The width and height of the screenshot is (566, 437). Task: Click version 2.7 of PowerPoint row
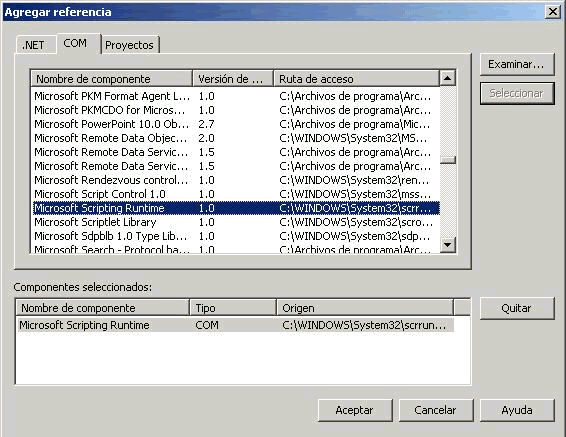pyautogui.click(x=206, y=124)
